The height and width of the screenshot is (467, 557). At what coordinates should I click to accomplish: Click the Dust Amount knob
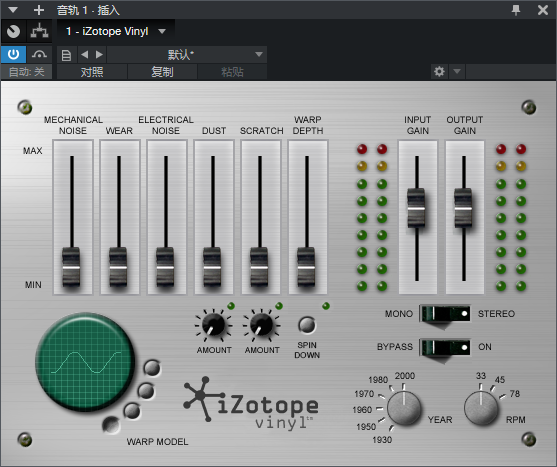213,325
